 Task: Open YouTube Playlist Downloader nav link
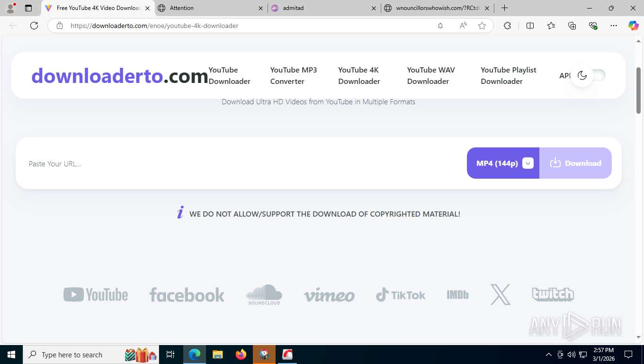point(509,75)
